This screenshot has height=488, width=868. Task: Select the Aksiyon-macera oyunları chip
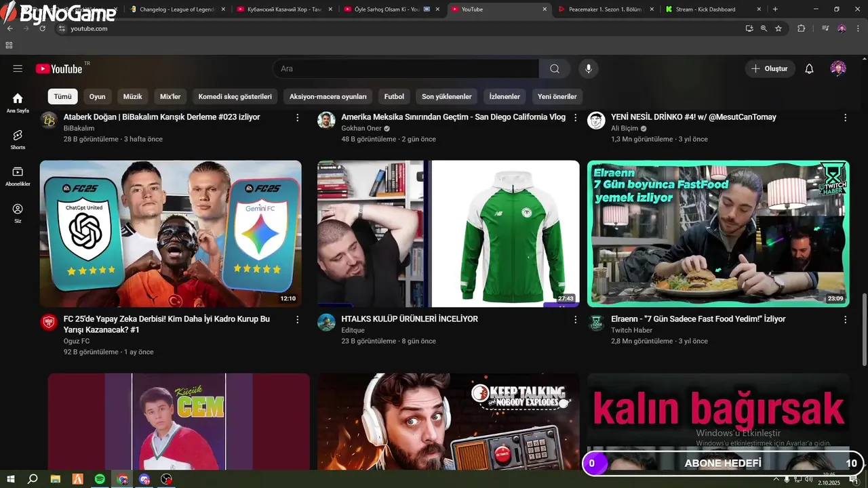coord(328,96)
